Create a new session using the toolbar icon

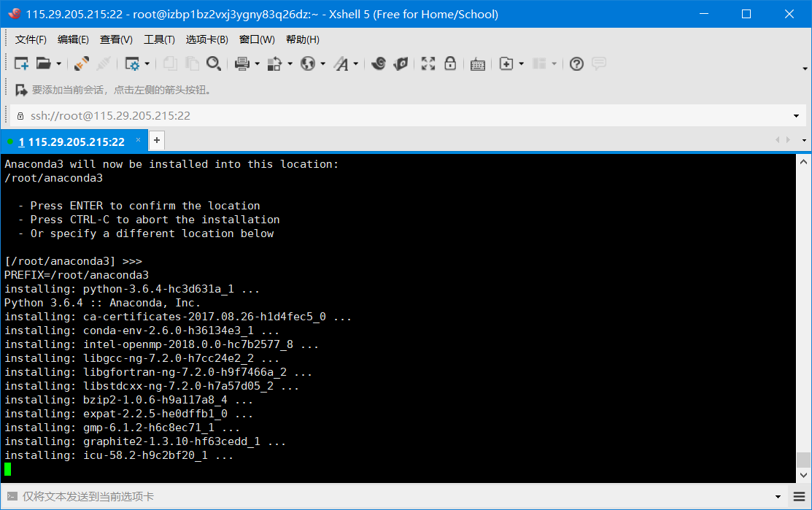(x=20, y=63)
